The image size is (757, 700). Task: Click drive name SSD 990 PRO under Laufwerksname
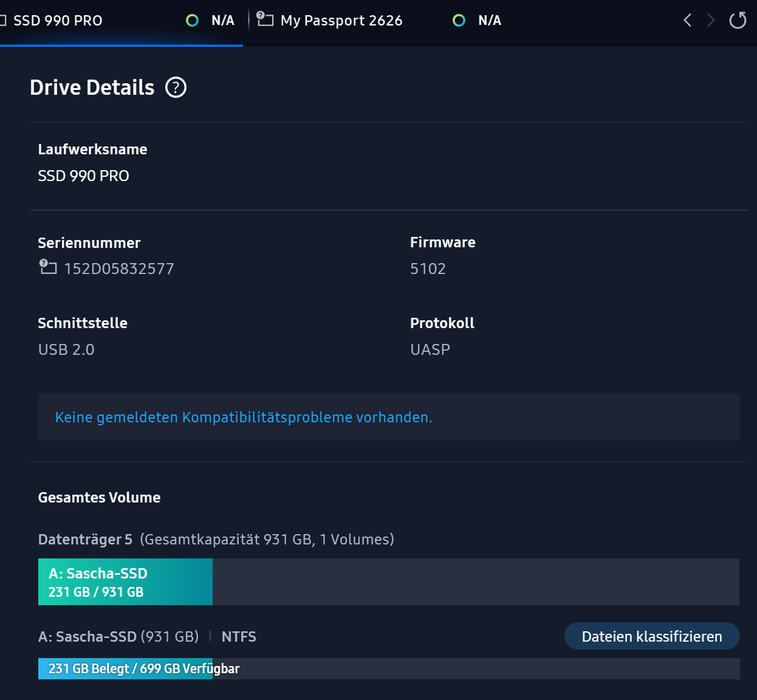pos(83,176)
